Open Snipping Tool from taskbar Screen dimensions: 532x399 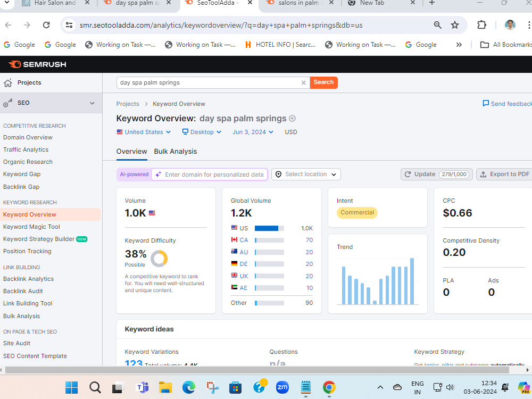[x=212, y=387]
